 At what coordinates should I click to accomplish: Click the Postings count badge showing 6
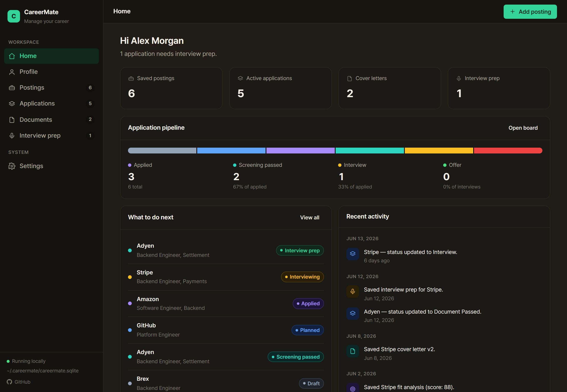90,88
